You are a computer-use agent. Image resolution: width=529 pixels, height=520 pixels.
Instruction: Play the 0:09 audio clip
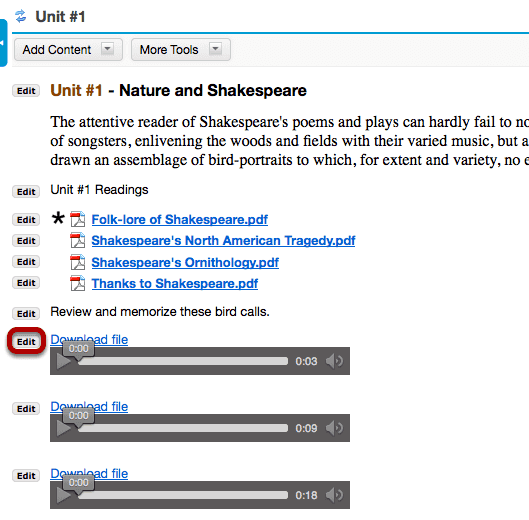[x=63, y=429]
